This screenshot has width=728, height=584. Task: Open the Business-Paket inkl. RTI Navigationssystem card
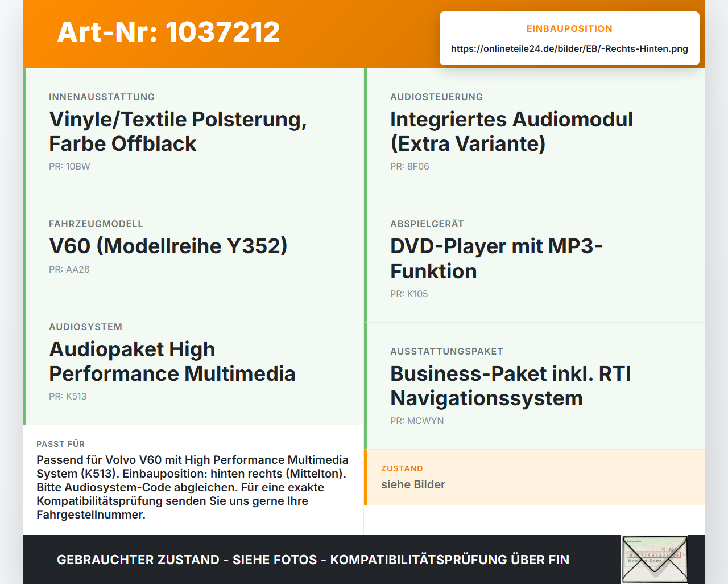click(x=535, y=386)
